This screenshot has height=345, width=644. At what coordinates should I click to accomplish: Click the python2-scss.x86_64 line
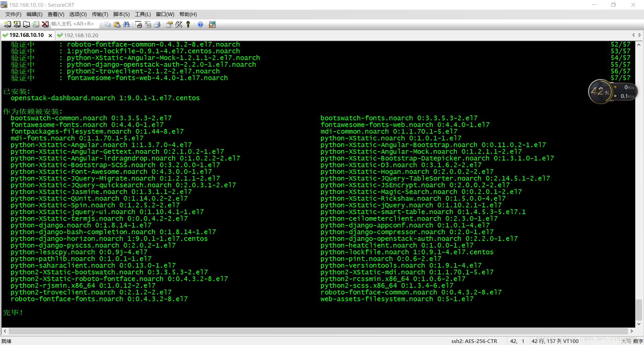(x=387, y=285)
